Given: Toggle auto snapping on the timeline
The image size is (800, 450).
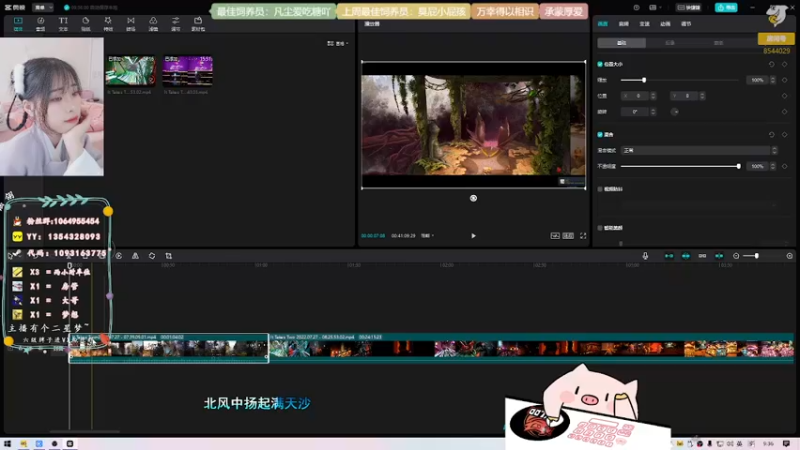Looking at the screenshot, I should point(686,256).
